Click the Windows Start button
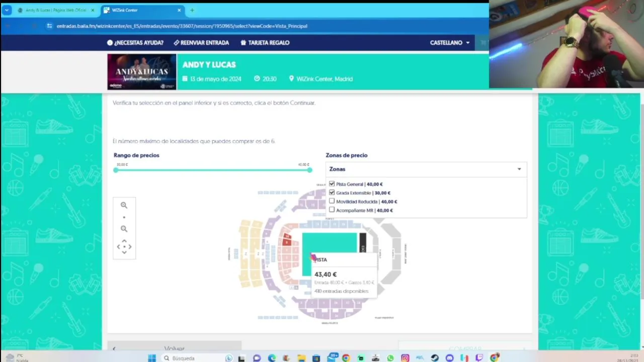This screenshot has width=644, height=362. [x=152, y=358]
